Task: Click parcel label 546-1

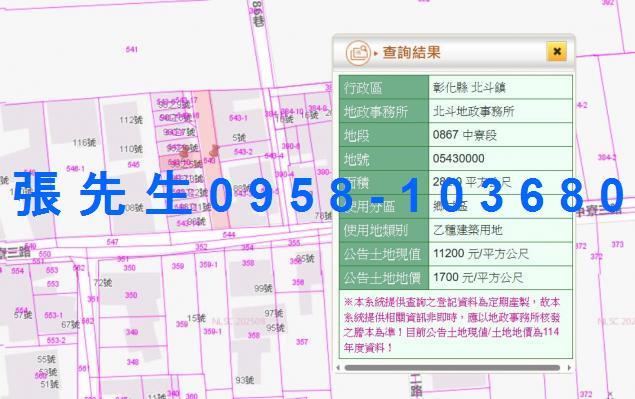Action: [x=75, y=168]
